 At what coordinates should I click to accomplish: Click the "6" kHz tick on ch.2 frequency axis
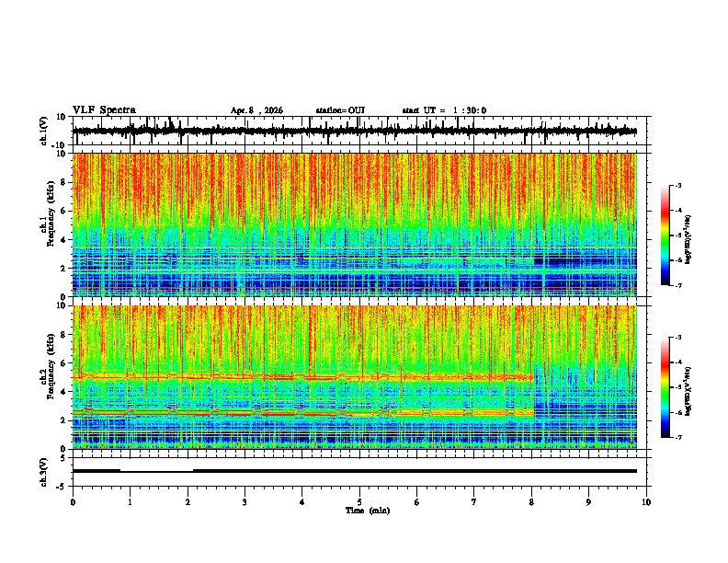coord(64,362)
